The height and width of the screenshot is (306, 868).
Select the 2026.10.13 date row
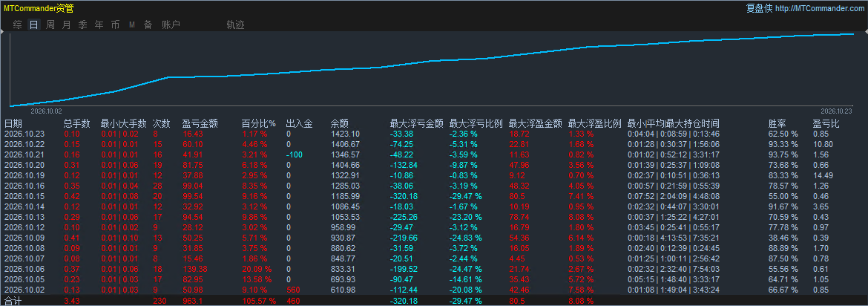point(434,217)
